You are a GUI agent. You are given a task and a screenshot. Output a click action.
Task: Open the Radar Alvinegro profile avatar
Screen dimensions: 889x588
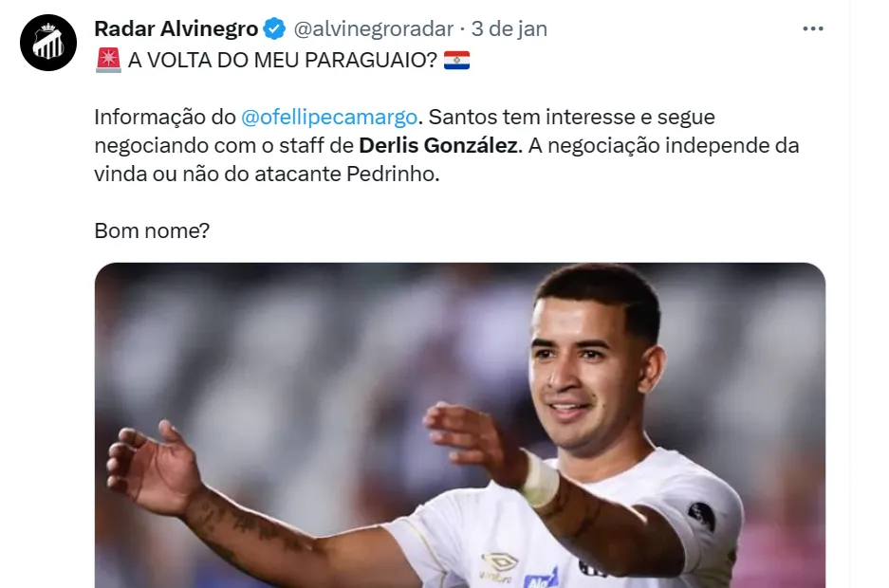pos(48,43)
